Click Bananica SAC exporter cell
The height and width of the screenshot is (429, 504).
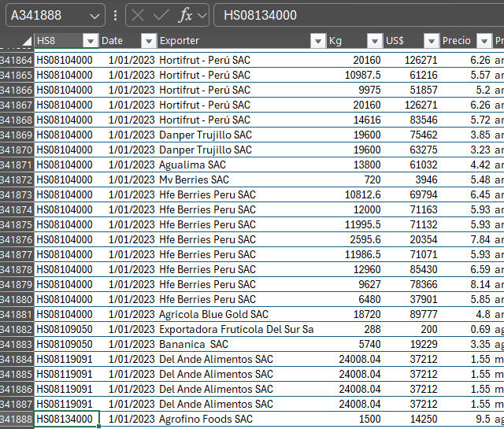point(242,344)
